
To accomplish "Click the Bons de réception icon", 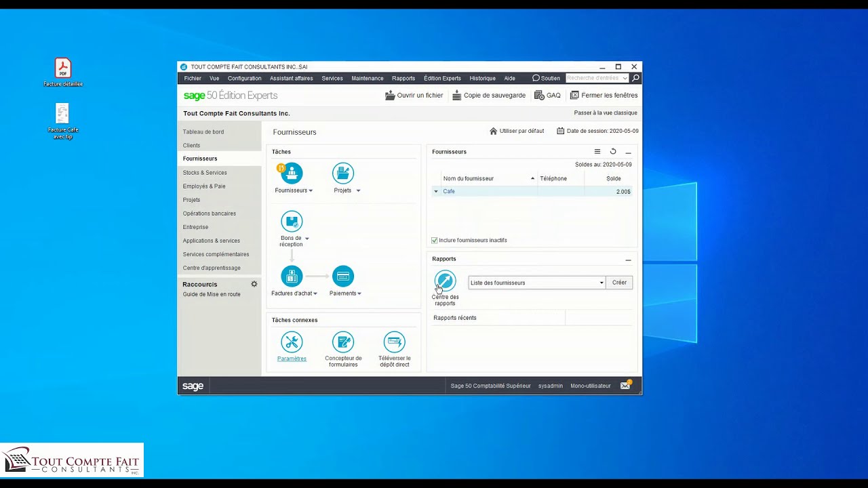I will click(x=292, y=221).
